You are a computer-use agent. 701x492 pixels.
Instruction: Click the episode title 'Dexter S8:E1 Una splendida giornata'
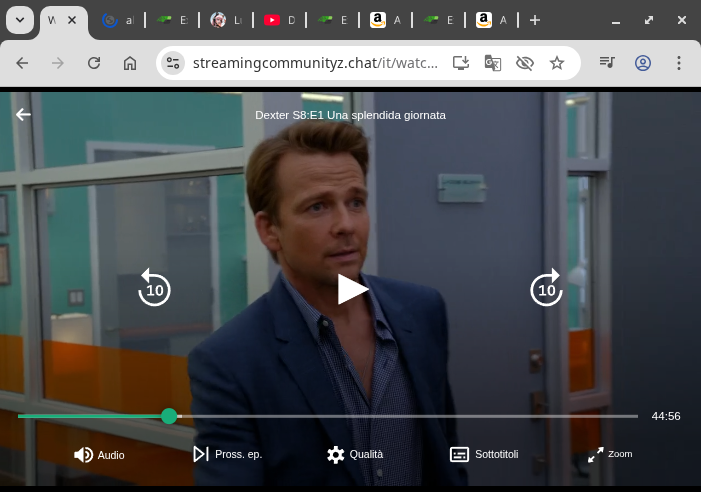(350, 115)
